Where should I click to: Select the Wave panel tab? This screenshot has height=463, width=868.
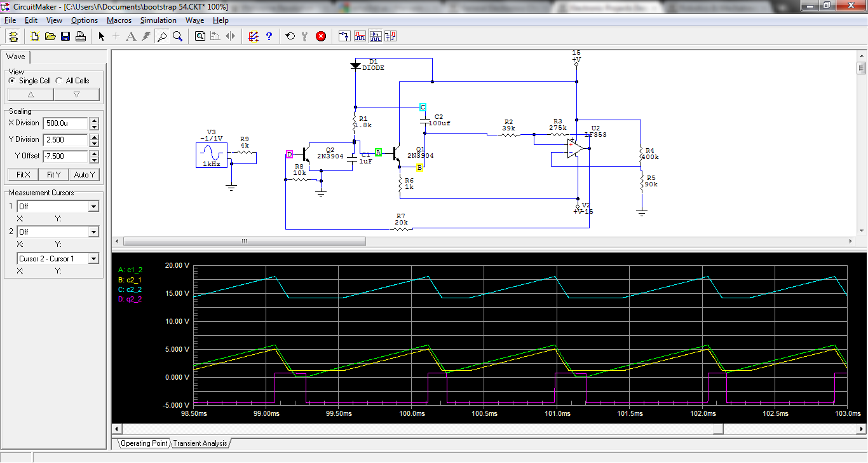click(16, 57)
